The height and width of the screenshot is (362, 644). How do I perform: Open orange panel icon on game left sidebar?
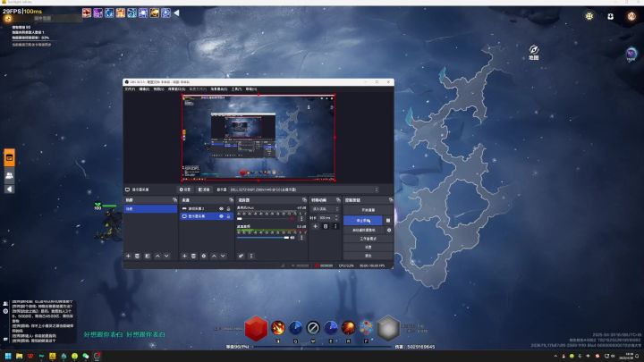click(10, 158)
